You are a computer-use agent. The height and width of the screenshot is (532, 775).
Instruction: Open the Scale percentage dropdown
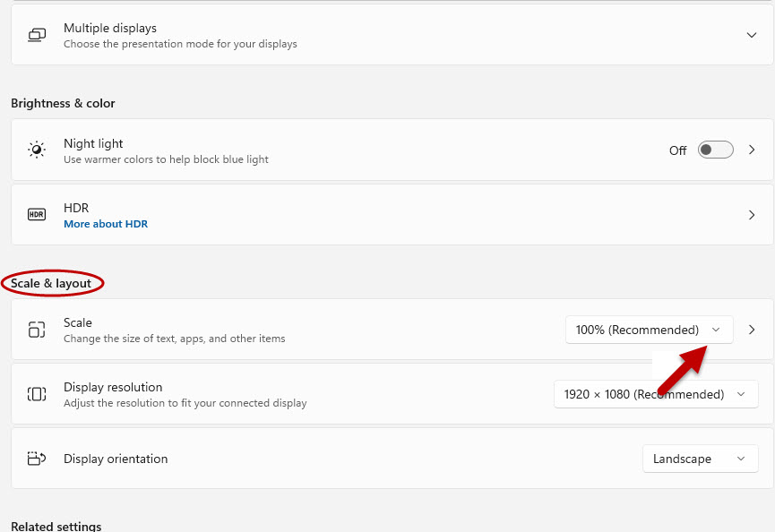click(649, 330)
